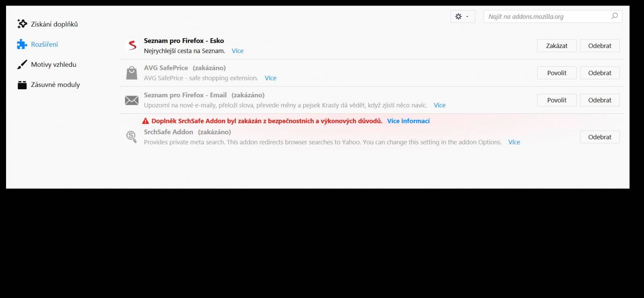The image size is (644, 298).
Task: Select the Seznam pro Firefox - Email title
Action: [x=204, y=95]
